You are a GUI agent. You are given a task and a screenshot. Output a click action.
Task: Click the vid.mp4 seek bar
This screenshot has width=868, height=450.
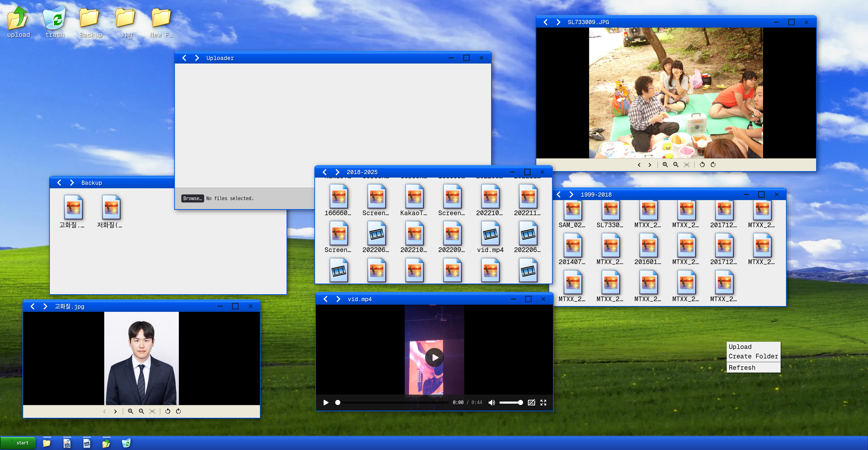393,402
